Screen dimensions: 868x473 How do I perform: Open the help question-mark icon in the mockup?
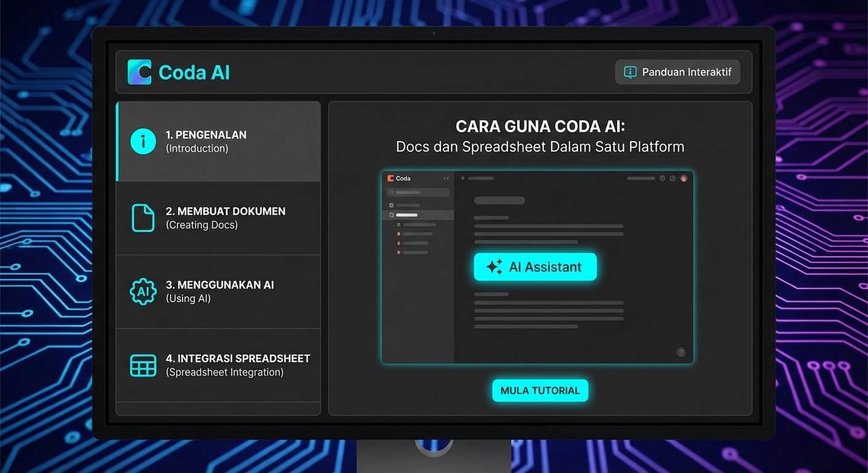(681, 352)
